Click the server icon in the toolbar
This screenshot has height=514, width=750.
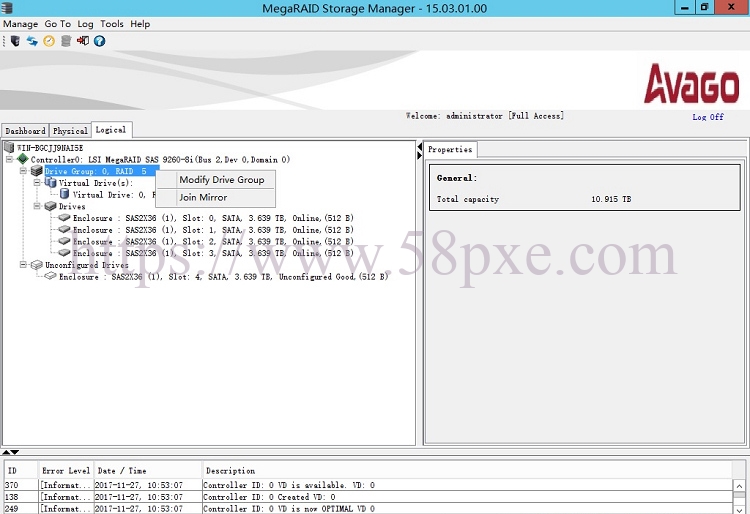[x=15, y=41]
